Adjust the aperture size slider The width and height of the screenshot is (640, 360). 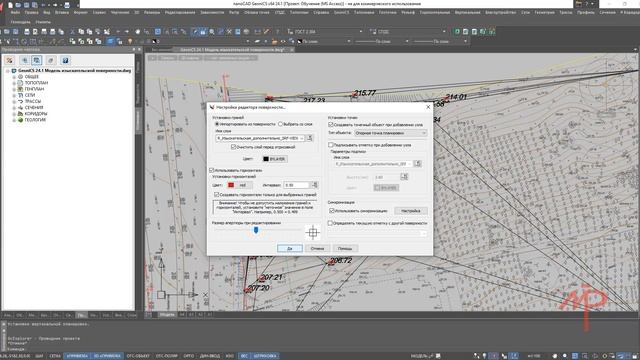(x=256, y=231)
